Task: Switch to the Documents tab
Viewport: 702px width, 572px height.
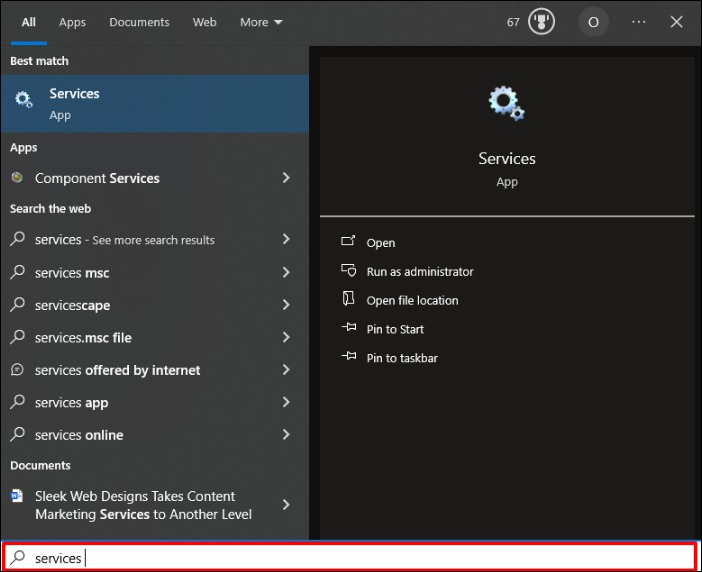Action: pos(139,22)
